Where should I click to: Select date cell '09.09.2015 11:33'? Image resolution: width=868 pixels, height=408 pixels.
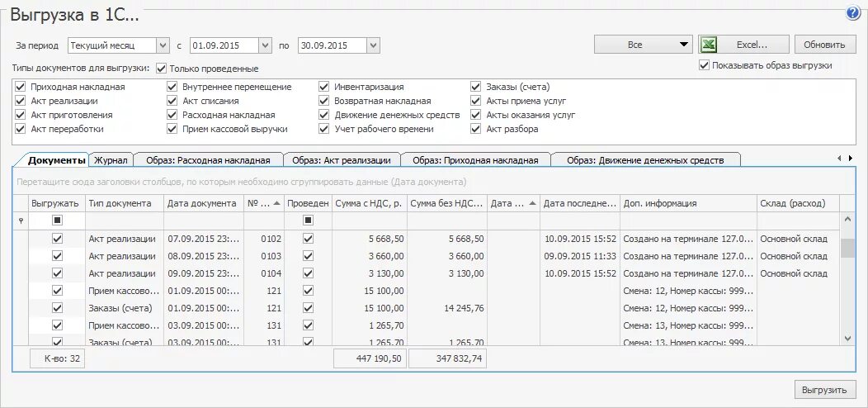[x=579, y=256]
